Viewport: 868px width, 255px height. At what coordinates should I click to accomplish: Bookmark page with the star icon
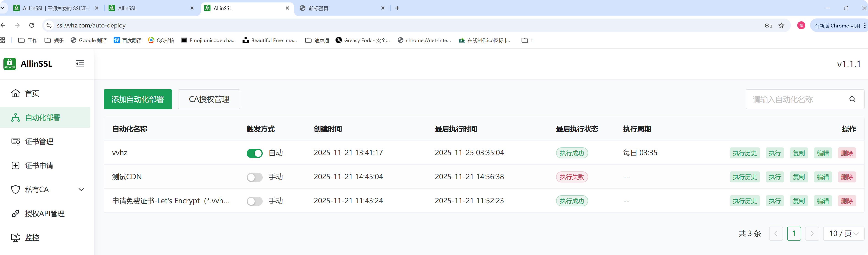pyautogui.click(x=781, y=26)
